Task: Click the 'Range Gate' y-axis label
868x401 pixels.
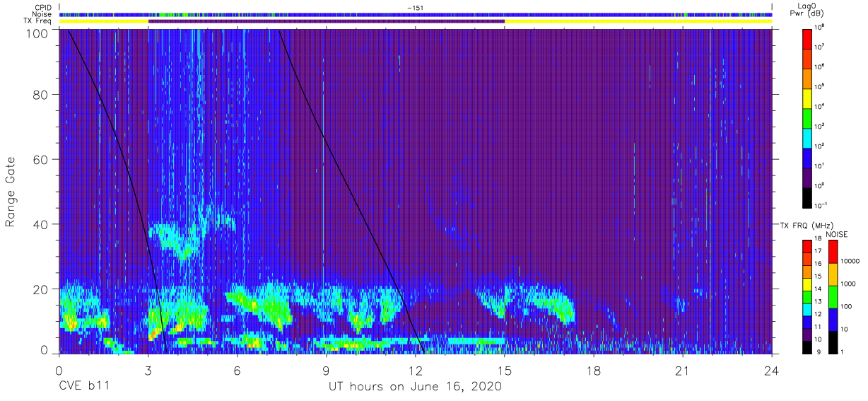Action: point(11,192)
